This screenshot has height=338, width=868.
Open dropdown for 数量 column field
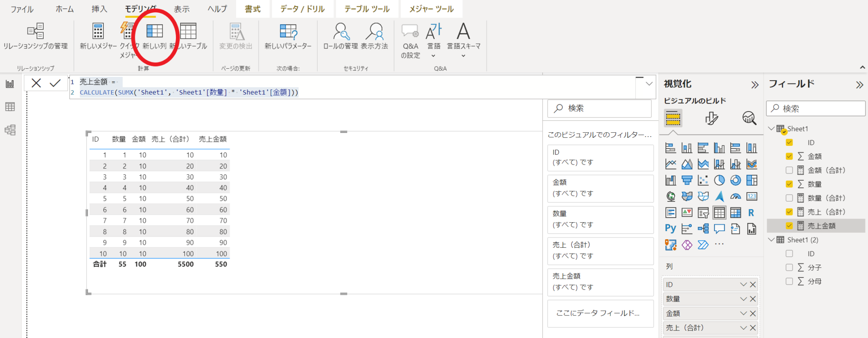tap(743, 299)
